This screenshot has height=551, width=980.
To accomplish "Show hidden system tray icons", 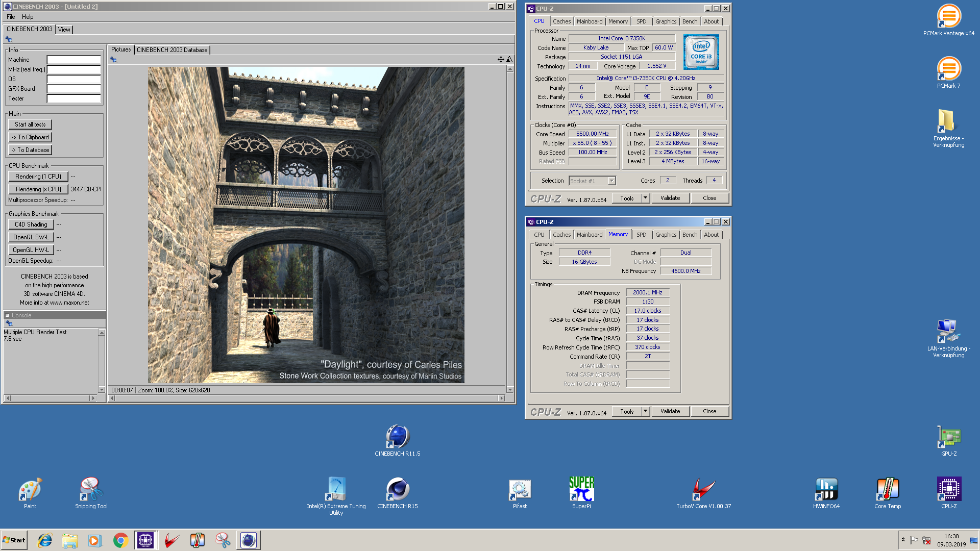I will click(x=903, y=540).
